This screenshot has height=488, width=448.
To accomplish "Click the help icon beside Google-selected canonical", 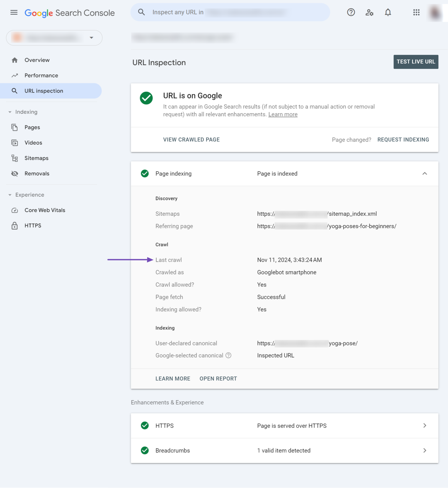I will click(x=228, y=355).
